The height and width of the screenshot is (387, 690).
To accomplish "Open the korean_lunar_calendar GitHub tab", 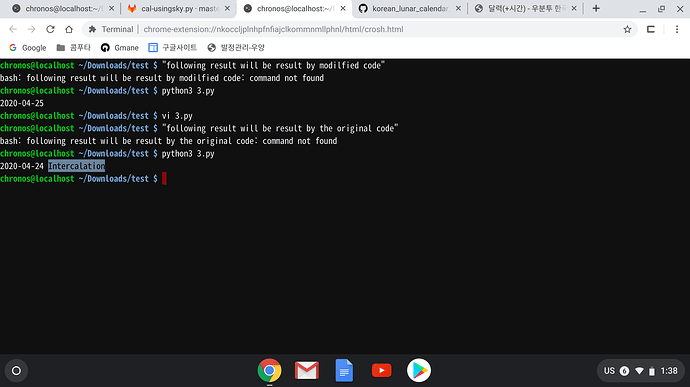I will pos(410,8).
